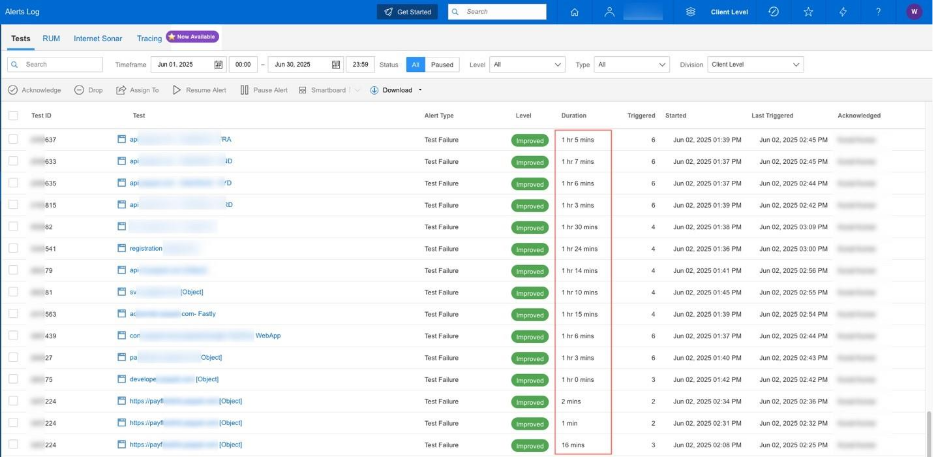Check the box for test ending 563
This screenshot has width=936, height=457.
[13, 314]
